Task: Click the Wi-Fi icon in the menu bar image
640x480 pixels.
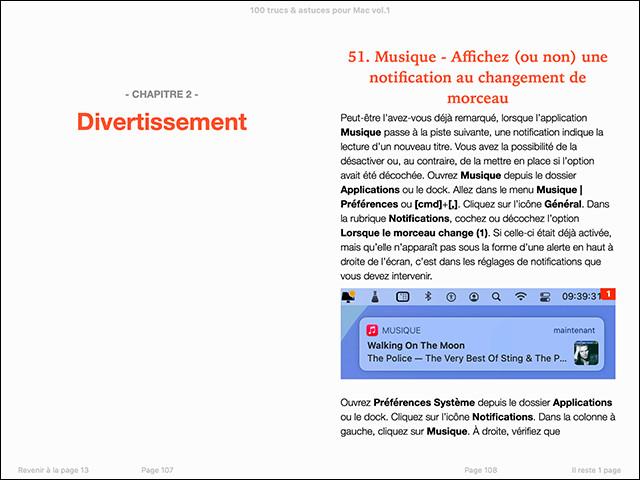Action: [x=521, y=297]
